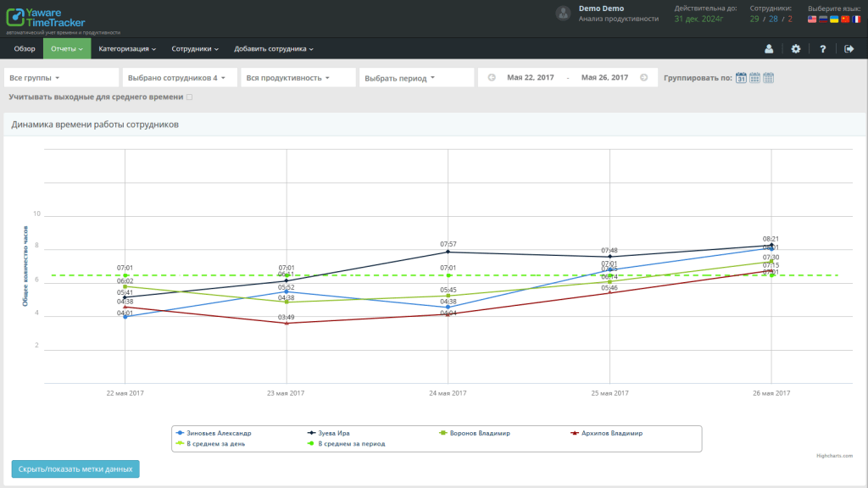868x488 pixels.
Task: Group by day calendar icon
Action: click(741, 78)
